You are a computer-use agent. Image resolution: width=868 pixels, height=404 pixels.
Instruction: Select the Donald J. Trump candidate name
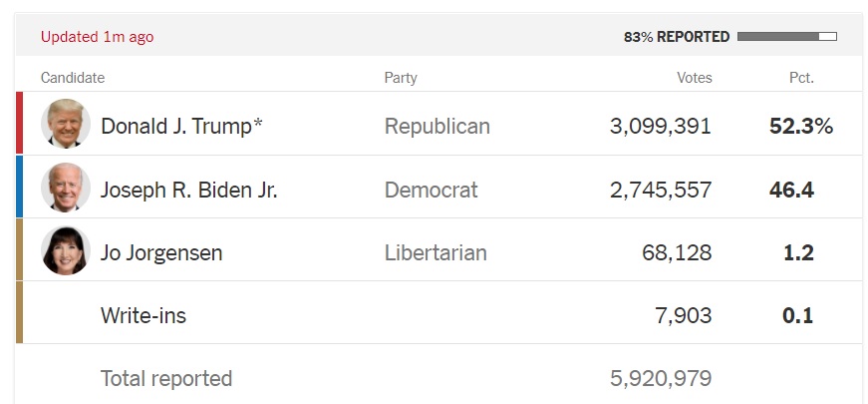181,127
